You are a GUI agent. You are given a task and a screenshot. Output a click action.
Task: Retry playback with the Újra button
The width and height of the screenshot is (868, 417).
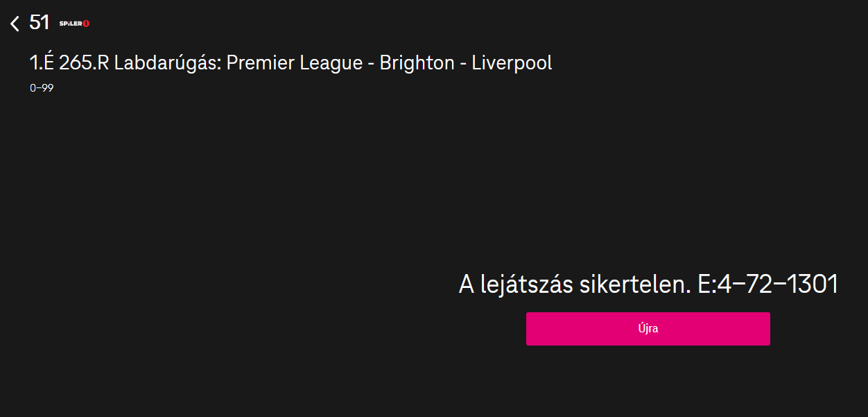tap(648, 329)
